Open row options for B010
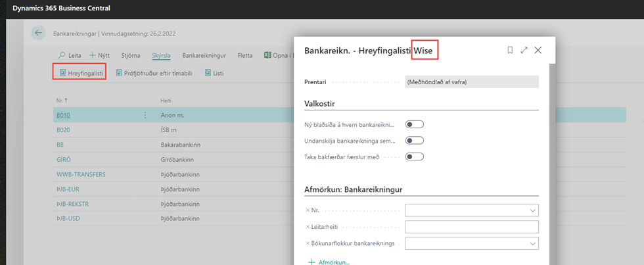Image resolution: width=644 pixels, height=265 pixels. [x=145, y=115]
